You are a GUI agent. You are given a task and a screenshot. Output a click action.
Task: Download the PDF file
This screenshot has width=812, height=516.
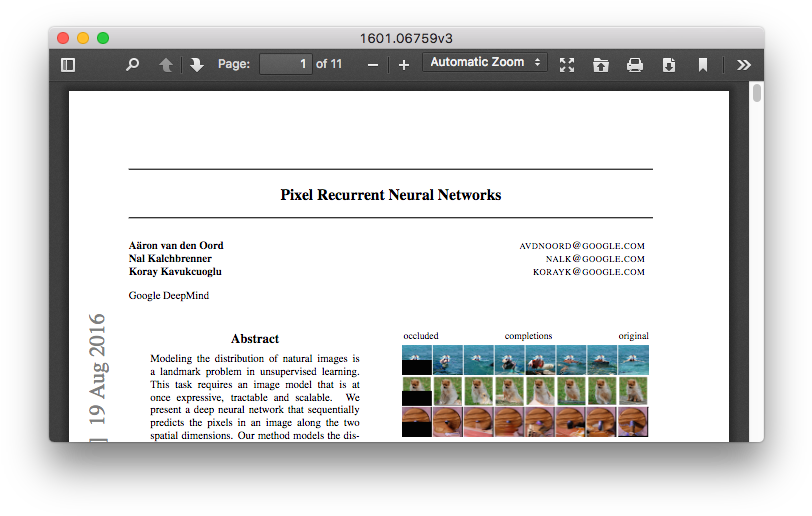669,65
